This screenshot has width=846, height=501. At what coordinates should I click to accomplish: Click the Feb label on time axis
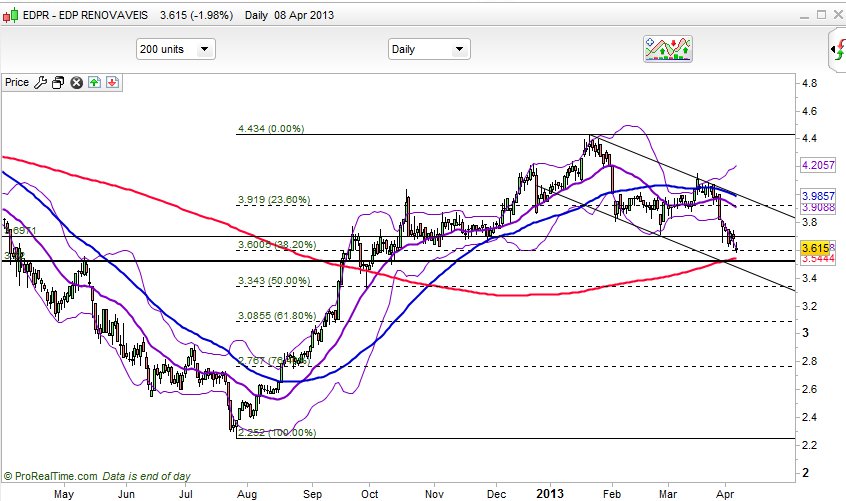pos(612,494)
